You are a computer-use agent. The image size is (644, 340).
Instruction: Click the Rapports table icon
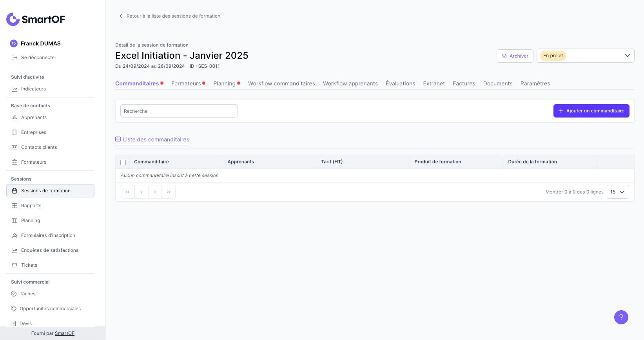click(x=15, y=206)
